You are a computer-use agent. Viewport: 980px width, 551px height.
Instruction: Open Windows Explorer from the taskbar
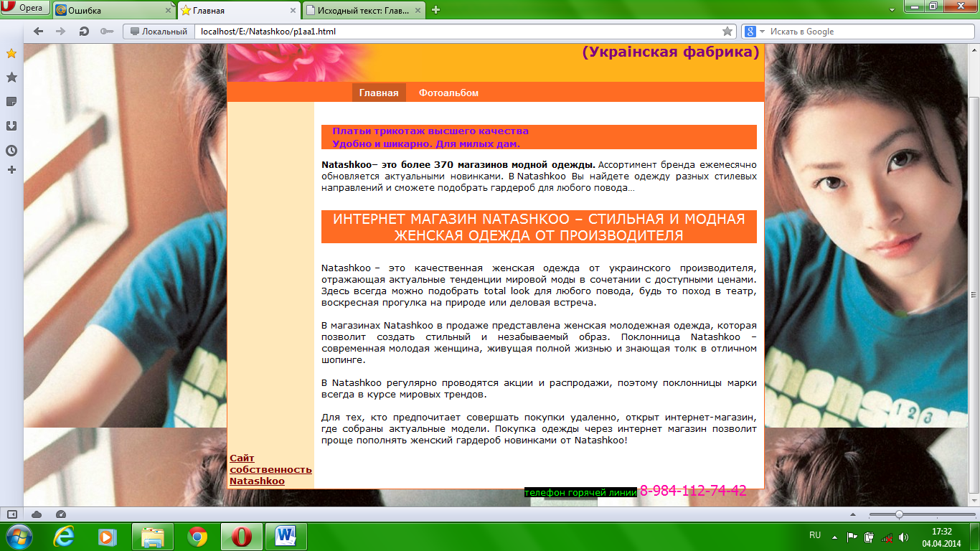coord(152,537)
